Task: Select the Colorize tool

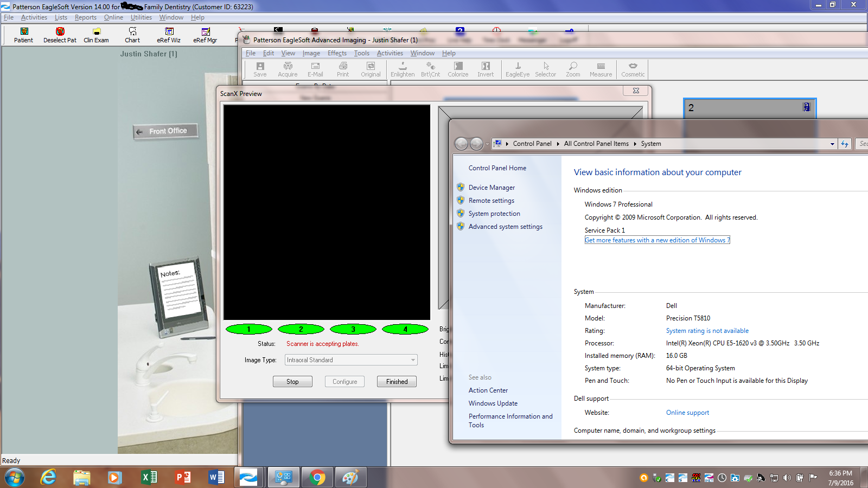Action: (458, 69)
